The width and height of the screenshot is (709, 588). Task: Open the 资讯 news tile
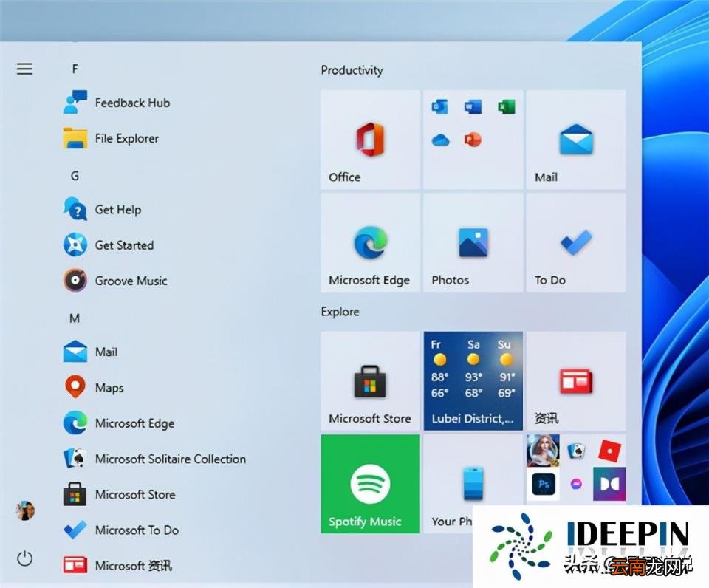tap(576, 381)
